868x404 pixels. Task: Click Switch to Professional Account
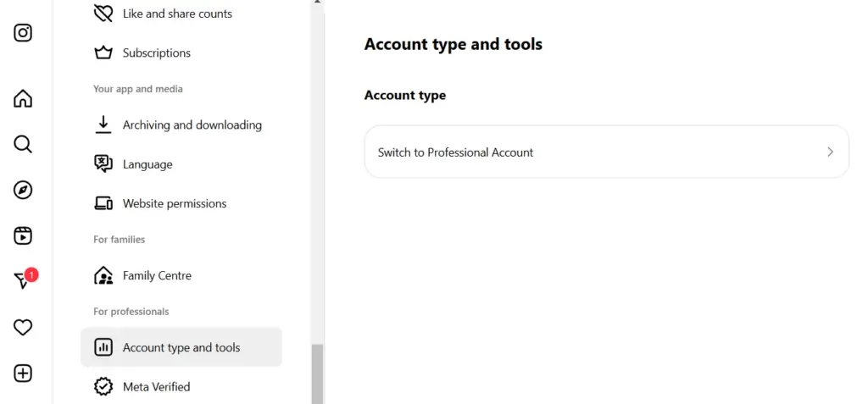point(607,152)
